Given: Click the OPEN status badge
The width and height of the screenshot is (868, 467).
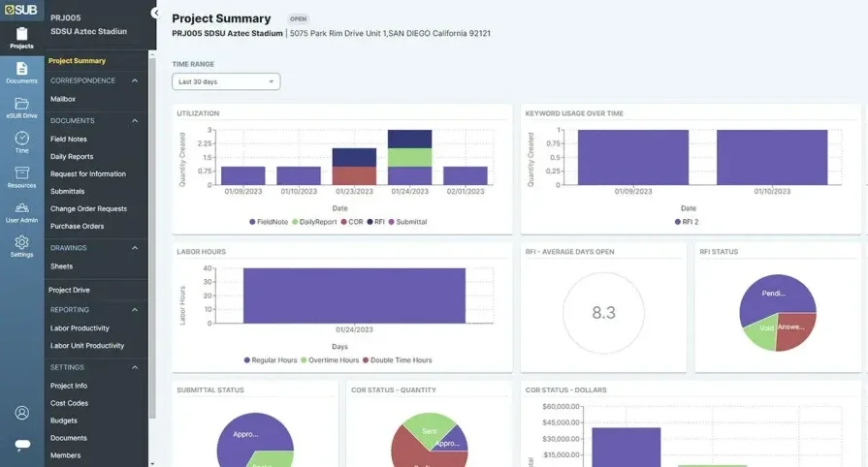Looking at the screenshot, I should 298,18.
